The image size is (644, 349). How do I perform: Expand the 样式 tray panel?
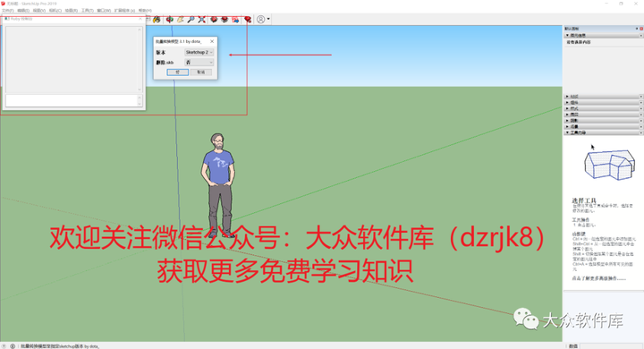[x=603, y=108]
